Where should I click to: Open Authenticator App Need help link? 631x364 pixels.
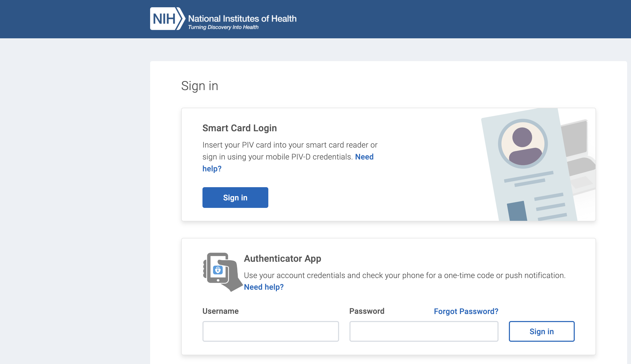click(264, 287)
